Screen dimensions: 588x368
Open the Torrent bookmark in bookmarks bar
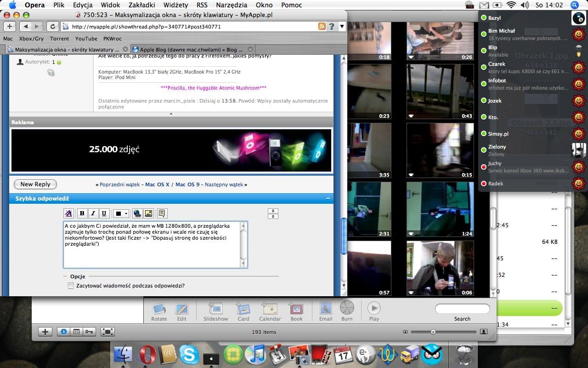(59, 39)
